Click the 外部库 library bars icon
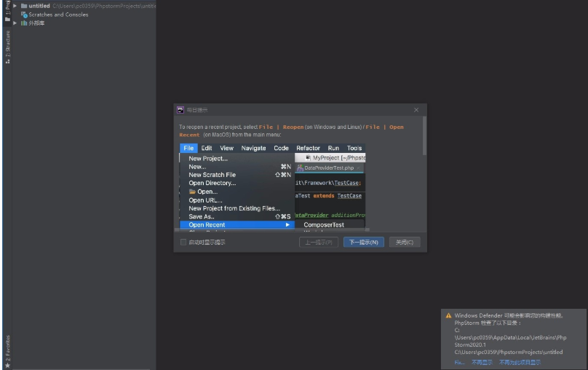This screenshot has width=588, height=370. [24, 23]
